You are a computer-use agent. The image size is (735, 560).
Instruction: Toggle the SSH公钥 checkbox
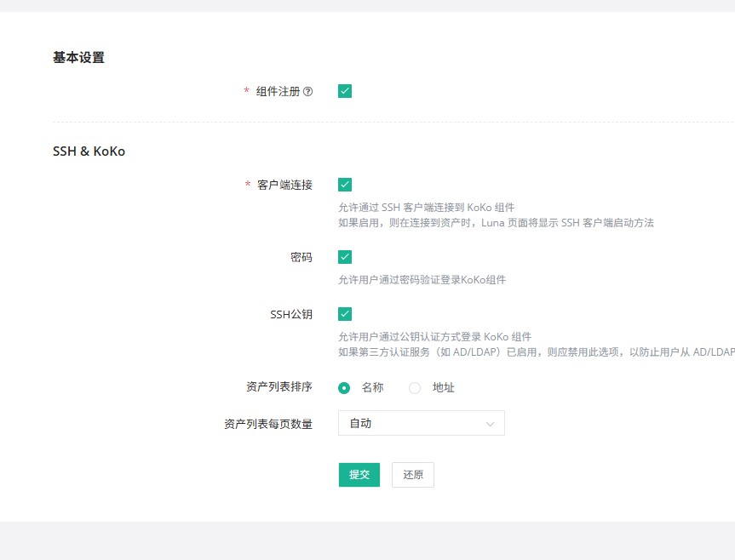tap(345, 314)
